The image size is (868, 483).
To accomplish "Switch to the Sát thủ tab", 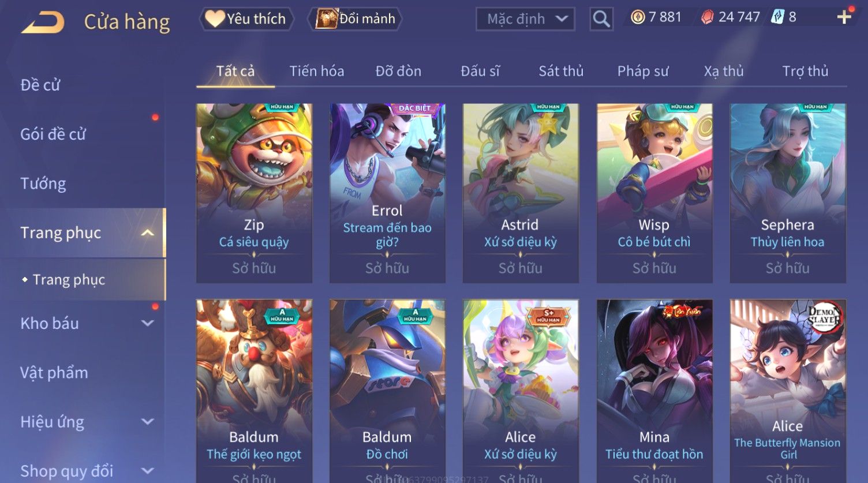I will [x=561, y=71].
